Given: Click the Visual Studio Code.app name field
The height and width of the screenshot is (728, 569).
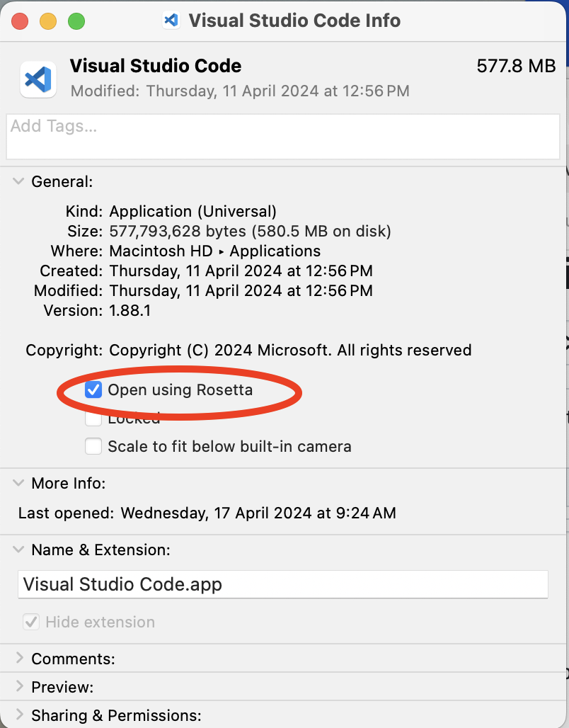Looking at the screenshot, I should pos(283,584).
